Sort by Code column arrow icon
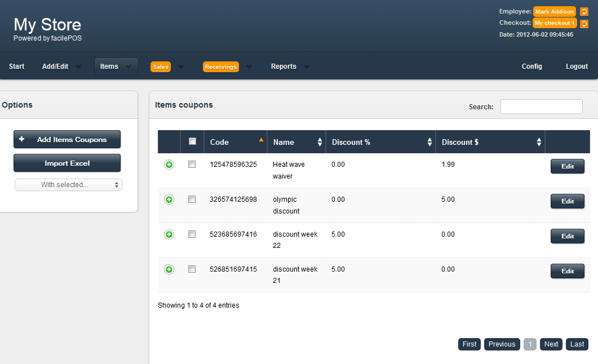 [261, 140]
